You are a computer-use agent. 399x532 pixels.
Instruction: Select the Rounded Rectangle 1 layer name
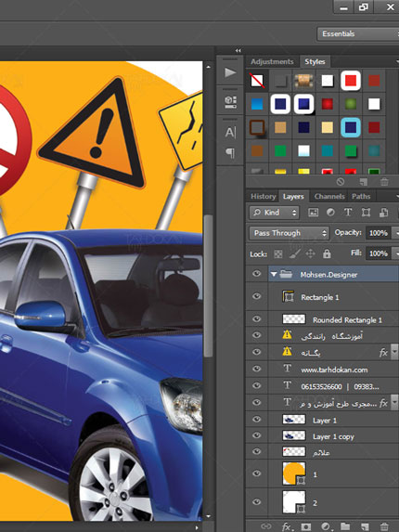coord(347,320)
